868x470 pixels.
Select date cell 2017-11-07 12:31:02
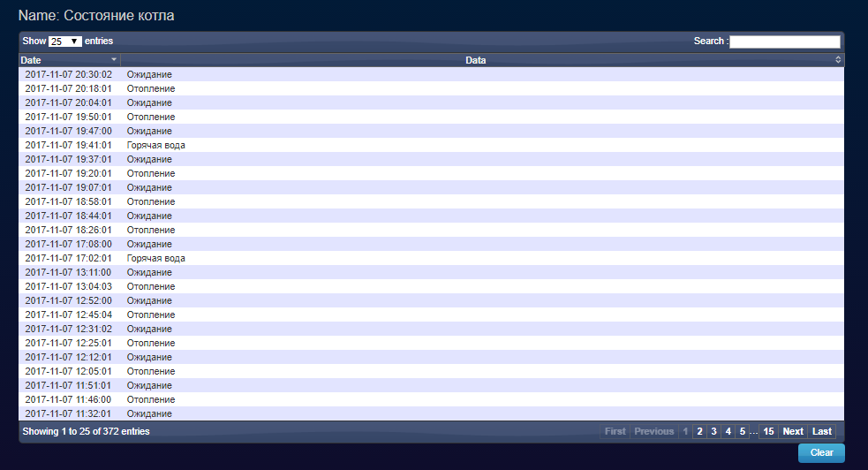[69, 329]
